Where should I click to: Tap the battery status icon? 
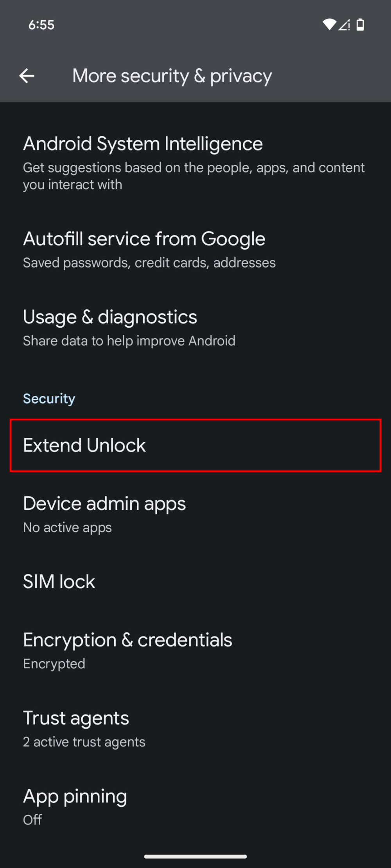360,25
